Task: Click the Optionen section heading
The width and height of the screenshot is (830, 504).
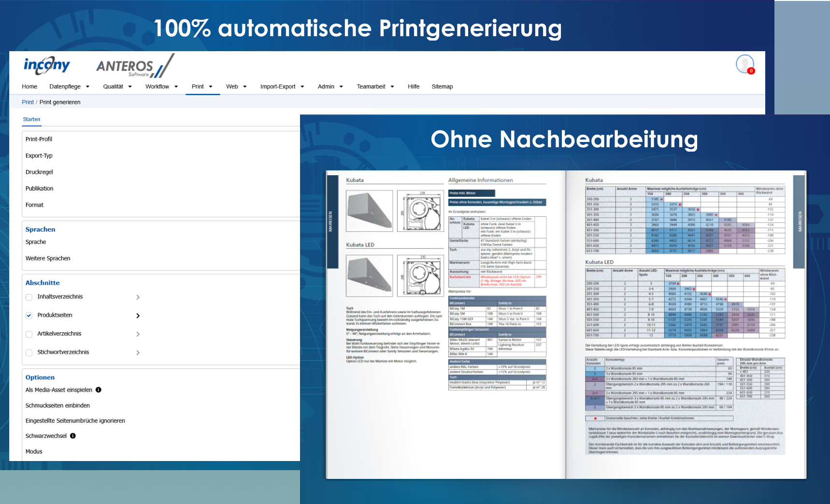Action: point(40,378)
